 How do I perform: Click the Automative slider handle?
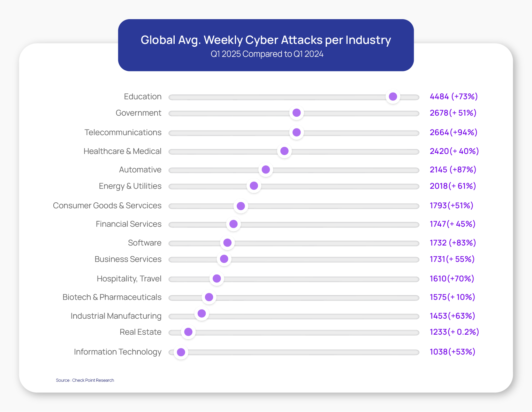(x=266, y=170)
